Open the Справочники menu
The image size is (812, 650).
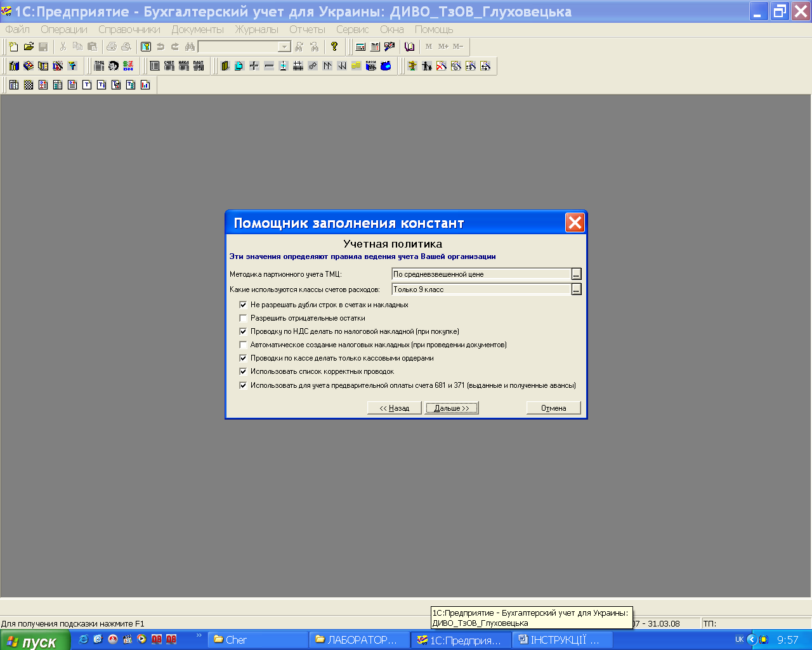(x=129, y=29)
